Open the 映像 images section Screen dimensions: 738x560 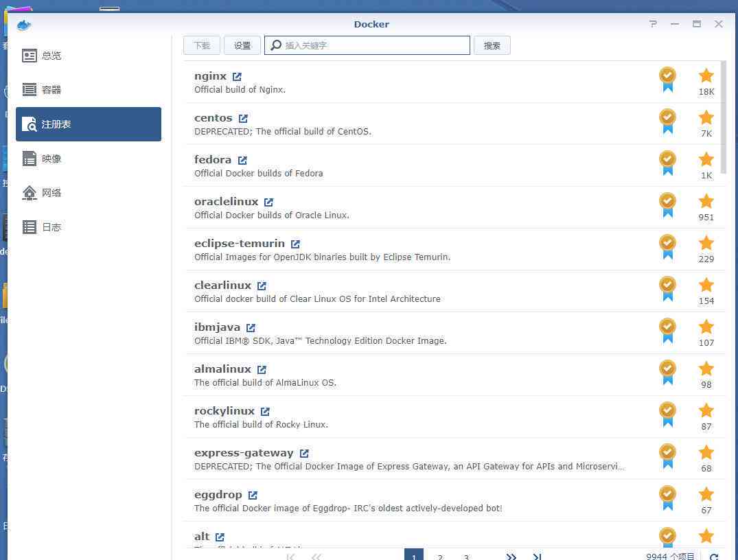tap(89, 159)
